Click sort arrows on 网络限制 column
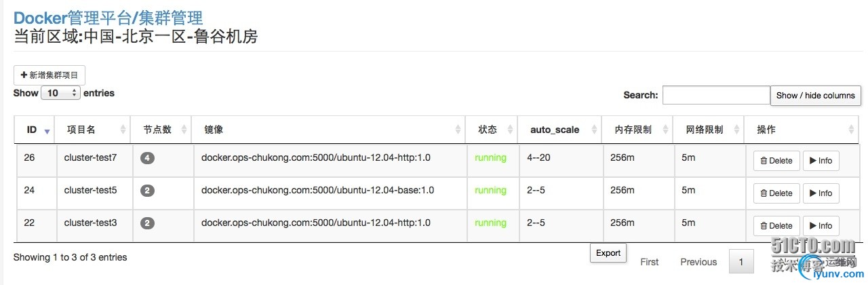868x285 pixels. pyautogui.click(x=737, y=130)
